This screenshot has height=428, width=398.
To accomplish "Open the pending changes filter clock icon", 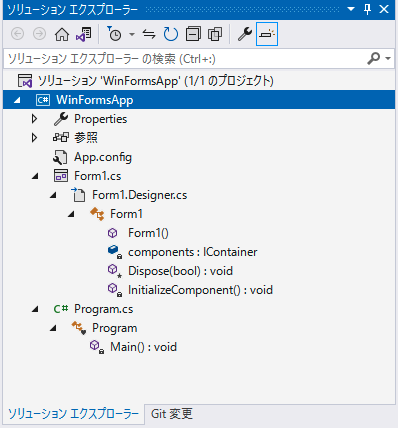I will click(x=114, y=34).
